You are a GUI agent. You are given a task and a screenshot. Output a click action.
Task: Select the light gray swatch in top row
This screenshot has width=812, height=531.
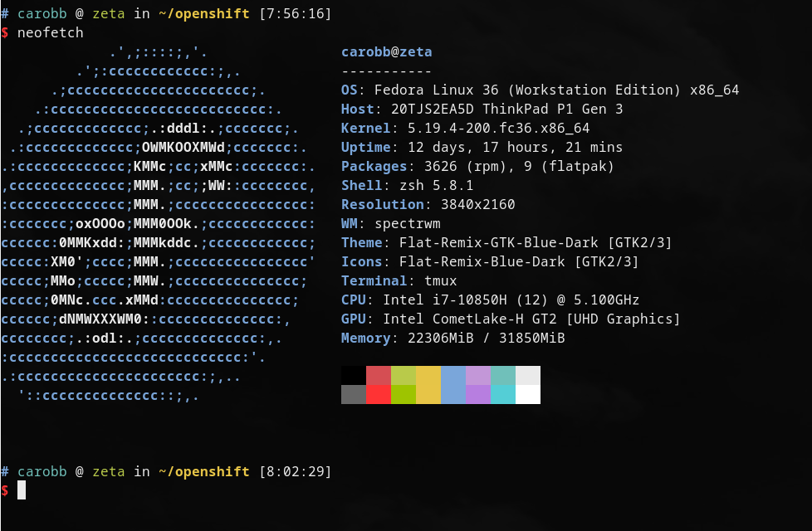pos(528,375)
